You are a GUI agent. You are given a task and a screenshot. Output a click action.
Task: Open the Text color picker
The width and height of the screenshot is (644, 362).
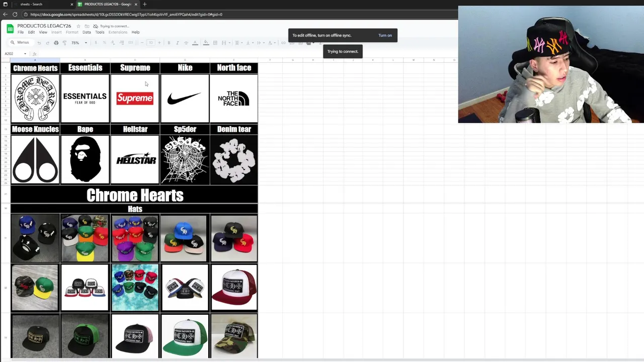tap(195, 43)
